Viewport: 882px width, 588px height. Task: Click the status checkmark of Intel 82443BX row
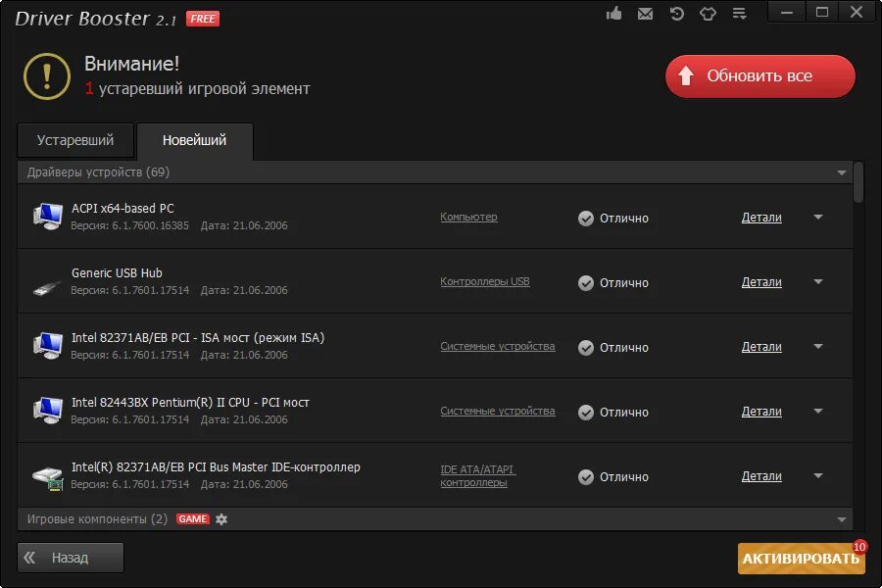(586, 413)
